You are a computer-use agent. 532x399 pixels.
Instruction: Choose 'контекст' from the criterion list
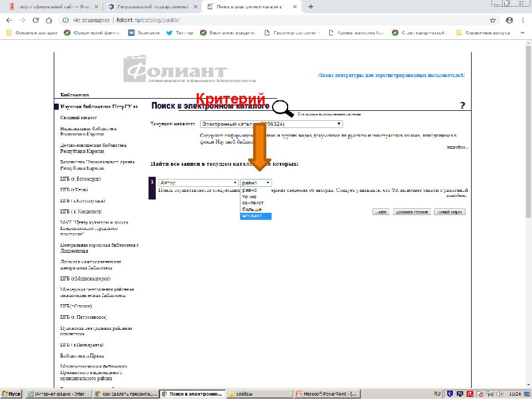(x=253, y=203)
